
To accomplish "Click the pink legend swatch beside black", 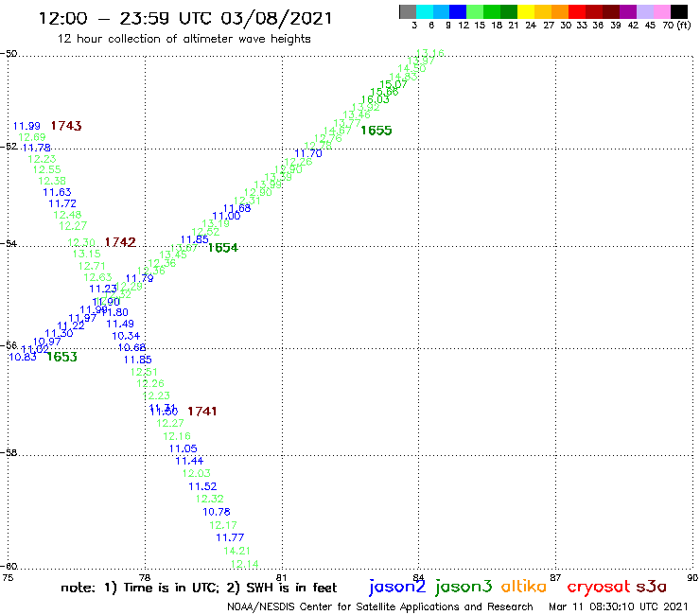I will 662,11.
